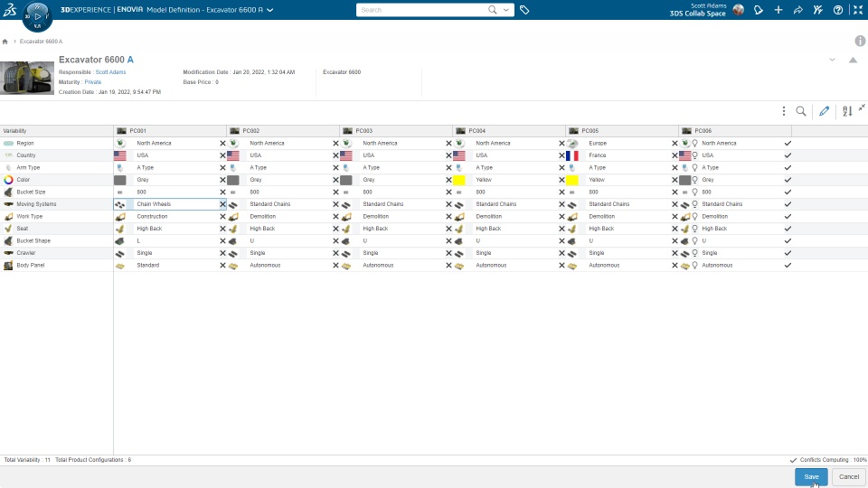Collapse header with triangle arrow
Viewport: 868px width, 488px height.
tap(853, 60)
